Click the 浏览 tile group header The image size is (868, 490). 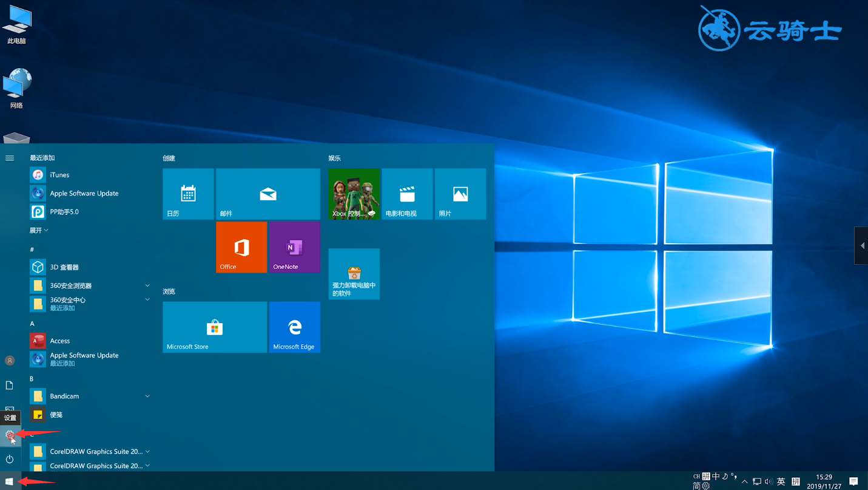169,291
